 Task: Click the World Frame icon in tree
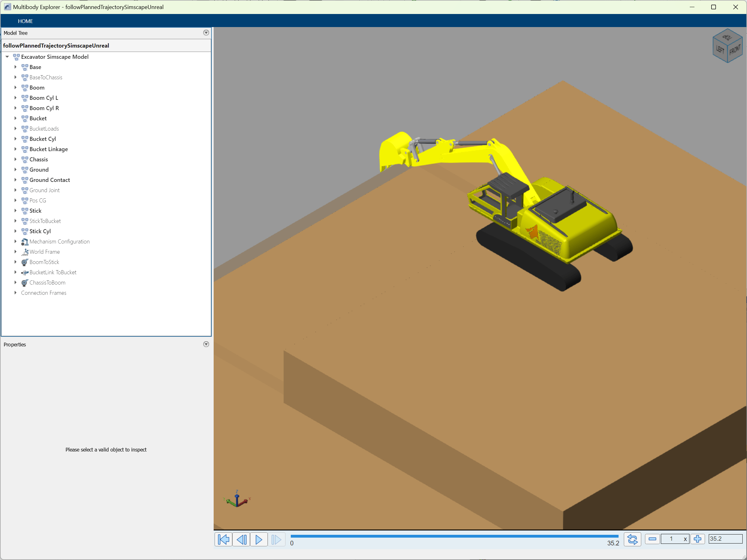click(x=25, y=252)
